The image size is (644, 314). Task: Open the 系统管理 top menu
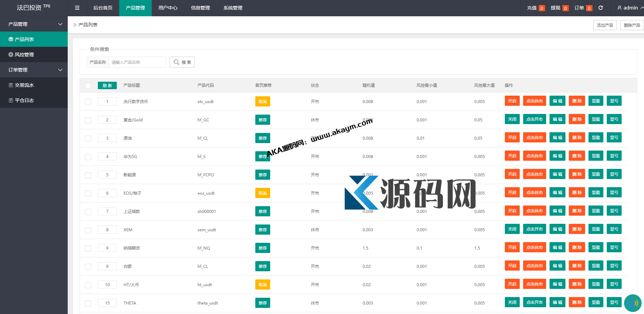[x=233, y=8]
